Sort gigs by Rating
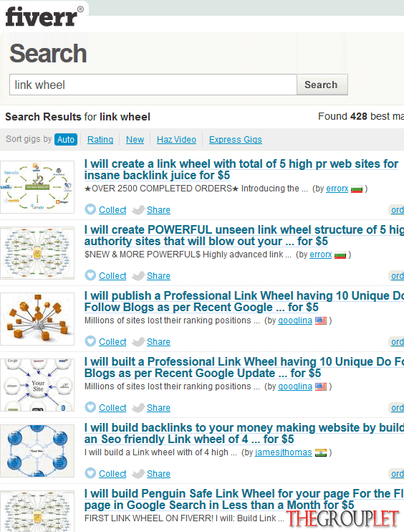This screenshot has width=404, height=532. [x=100, y=139]
